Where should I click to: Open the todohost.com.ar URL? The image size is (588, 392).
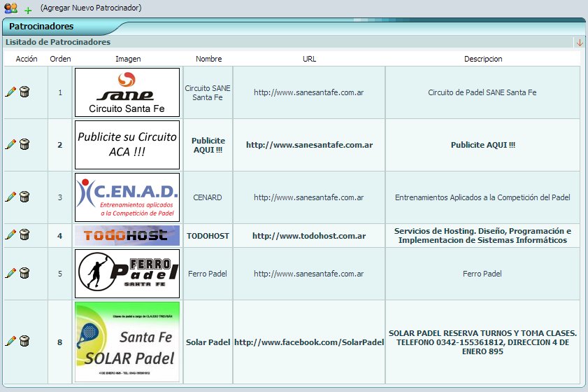pyautogui.click(x=309, y=236)
